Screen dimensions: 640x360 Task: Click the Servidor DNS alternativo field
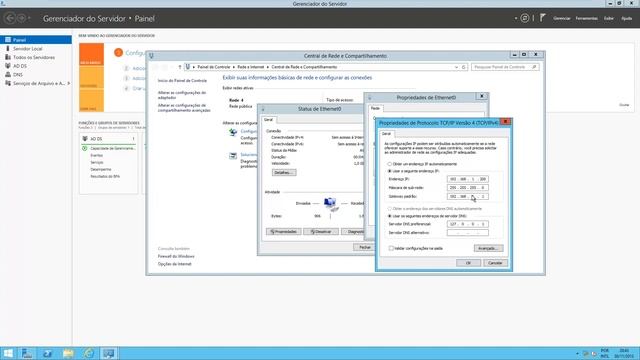(x=467, y=233)
